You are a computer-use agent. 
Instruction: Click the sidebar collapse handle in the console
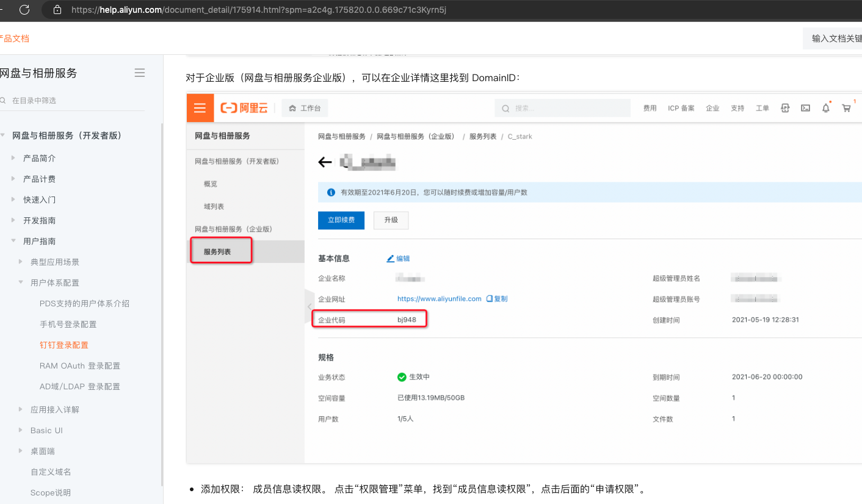pos(310,306)
